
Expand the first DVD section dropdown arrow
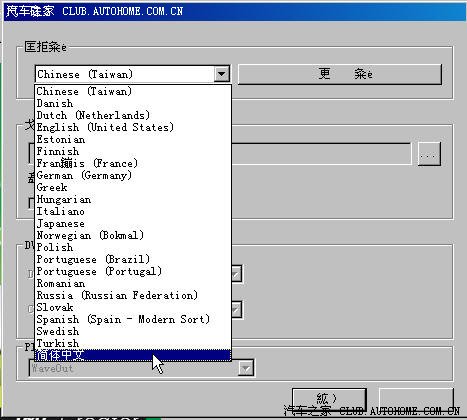236,274
